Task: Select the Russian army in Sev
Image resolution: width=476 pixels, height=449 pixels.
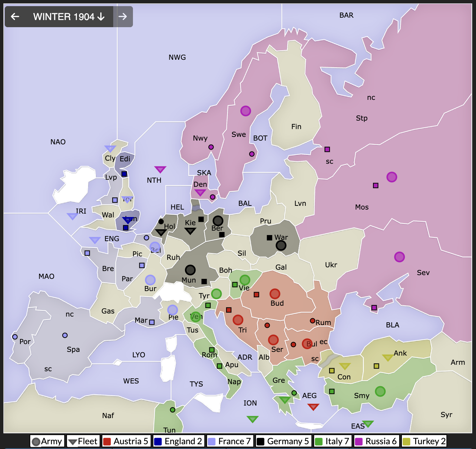Action: 399,257
